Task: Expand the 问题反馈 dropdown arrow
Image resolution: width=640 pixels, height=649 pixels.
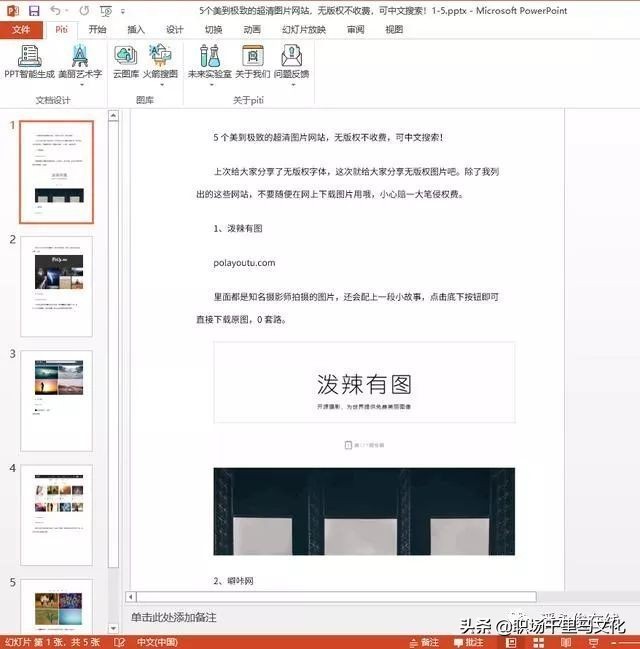Action: 293,85
